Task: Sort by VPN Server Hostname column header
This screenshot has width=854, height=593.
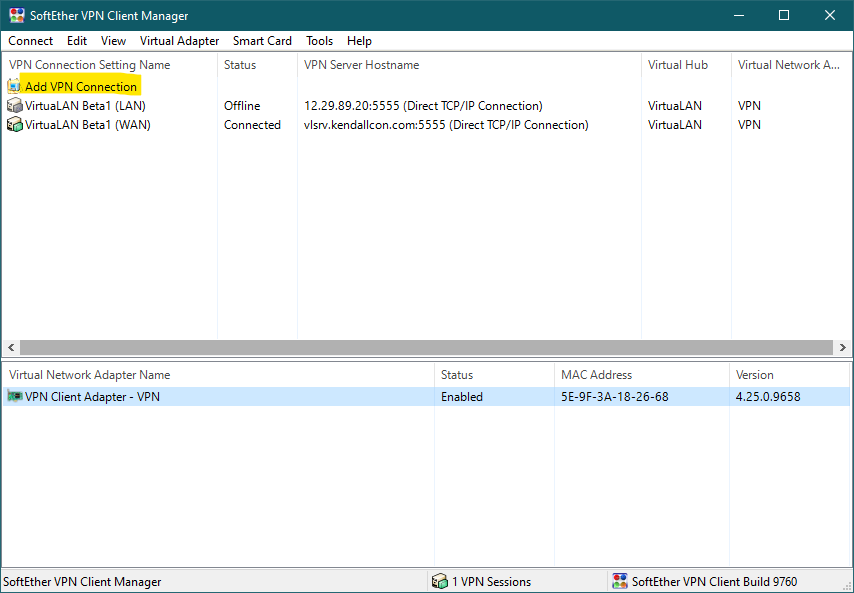Action: pyautogui.click(x=361, y=65)
